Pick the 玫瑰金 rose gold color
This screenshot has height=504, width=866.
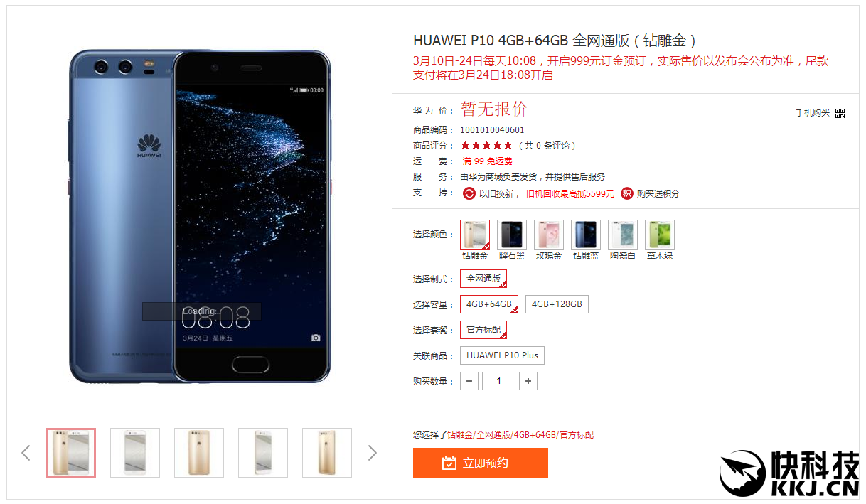click(549, 235)
